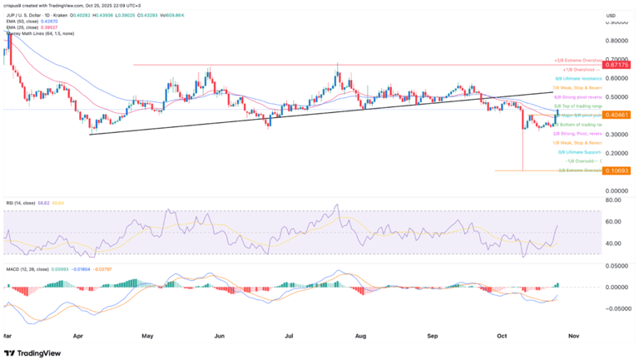The height and width of the screenshot is (364, 639).
Task: Click the RSI 60.00 axis value
Action: coord(614,222)
